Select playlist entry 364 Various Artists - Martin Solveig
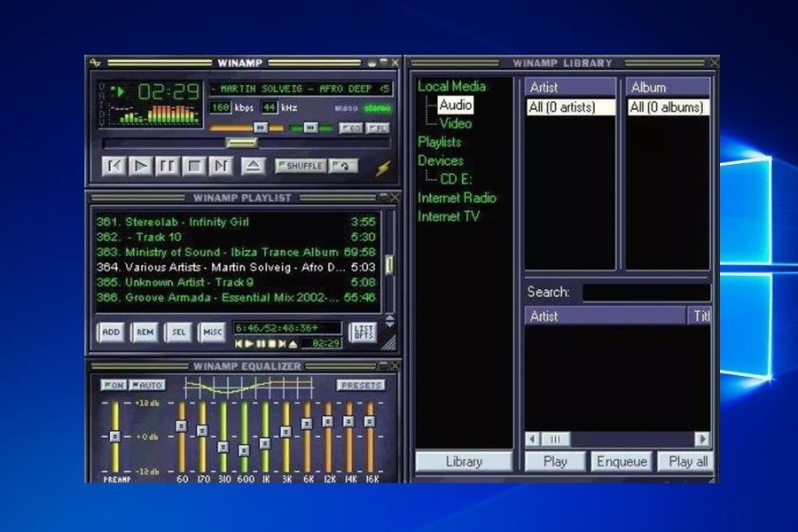This screenshot has width=798, height=532. [236, 267]
